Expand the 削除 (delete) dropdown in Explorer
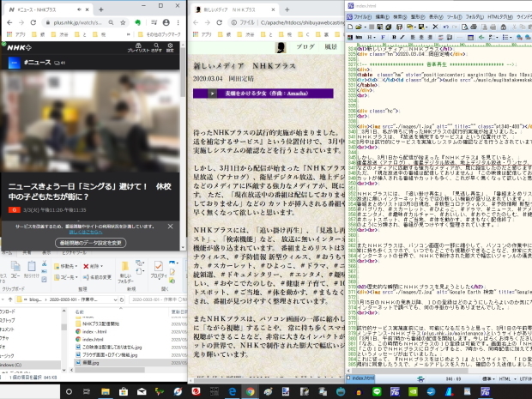 [101, 266]
